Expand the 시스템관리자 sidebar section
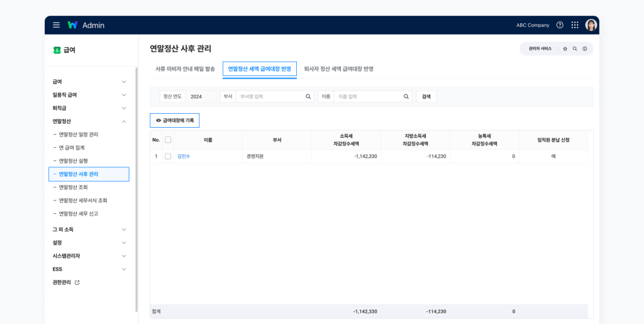Image resolution: width=644 pixels, height=324 pixels. (123, 256)
